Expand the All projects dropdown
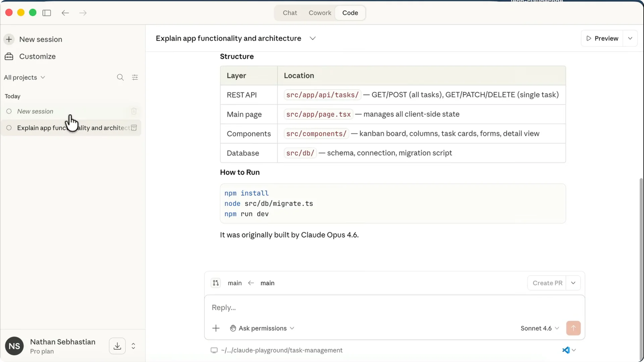Image resolution: width=644 pixels, height=362 pixels. click(24, 77)
